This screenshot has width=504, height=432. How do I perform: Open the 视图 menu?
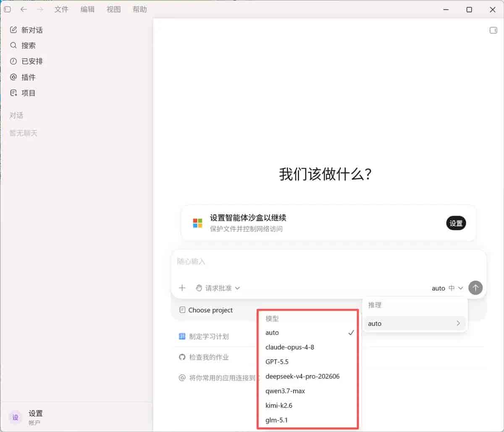[x=113, y=9]
